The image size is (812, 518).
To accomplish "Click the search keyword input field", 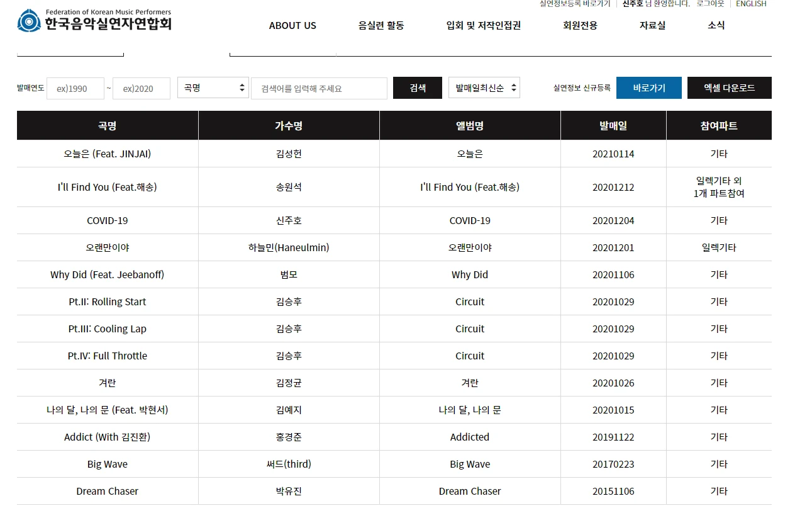I will [319, 89].
